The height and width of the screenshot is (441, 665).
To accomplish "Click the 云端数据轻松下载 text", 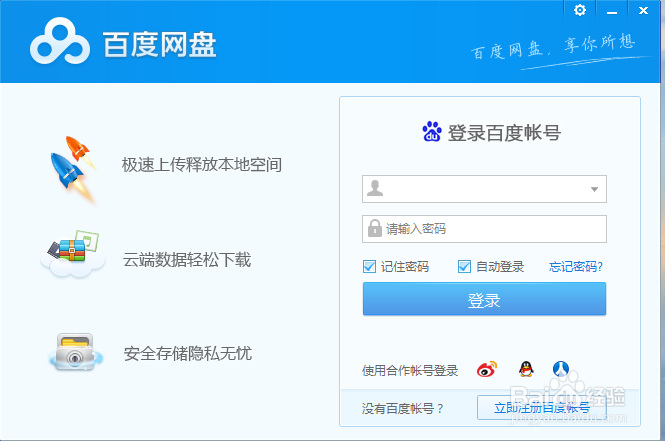I will click(x=187, y=260).
